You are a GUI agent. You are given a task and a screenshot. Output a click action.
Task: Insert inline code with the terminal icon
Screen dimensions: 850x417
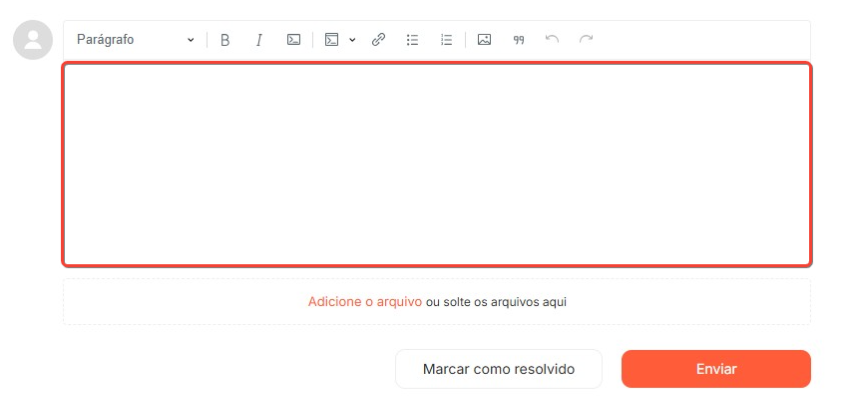point(293,40)
